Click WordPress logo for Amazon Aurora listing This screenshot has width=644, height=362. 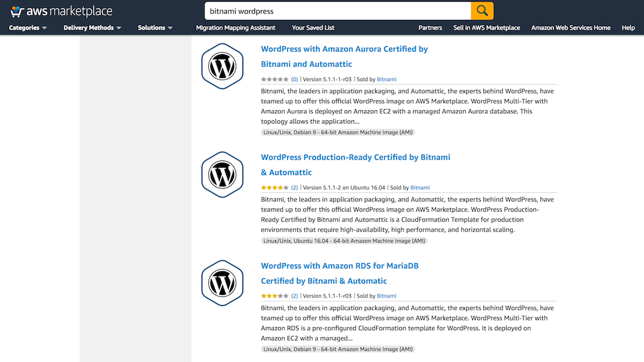click(222, 66)
